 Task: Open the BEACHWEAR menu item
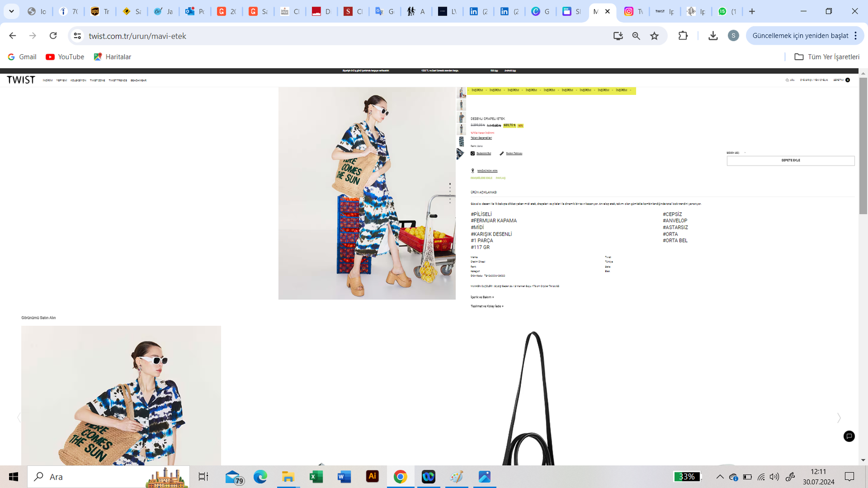pos(139,80)
